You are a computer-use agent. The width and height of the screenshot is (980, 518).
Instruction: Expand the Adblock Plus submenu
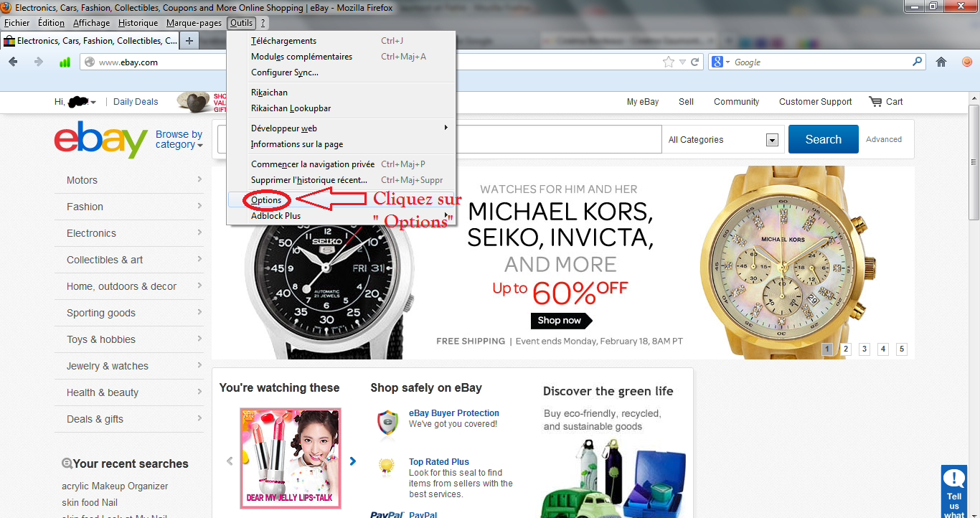pyautogui.click(x=341, y=216)
